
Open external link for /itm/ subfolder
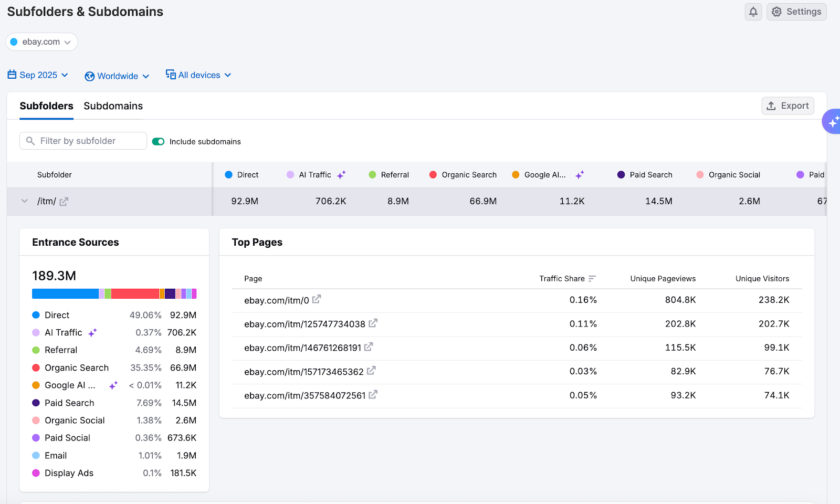point(64,201)
